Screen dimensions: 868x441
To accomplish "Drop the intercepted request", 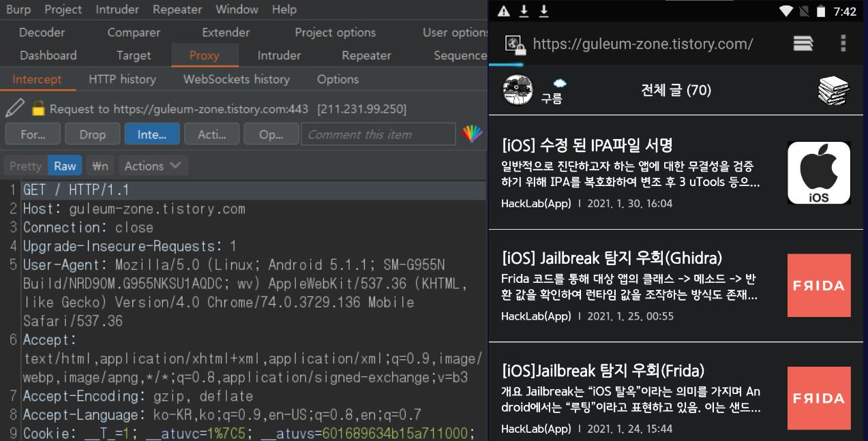I will tap(93, 134).
